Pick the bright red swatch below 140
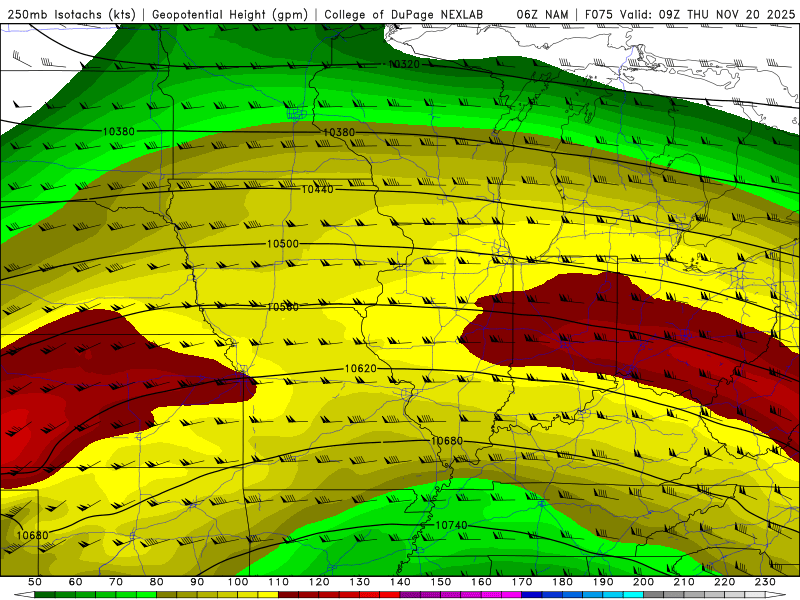This screenshot has height=600, width=800. [390, 595]
